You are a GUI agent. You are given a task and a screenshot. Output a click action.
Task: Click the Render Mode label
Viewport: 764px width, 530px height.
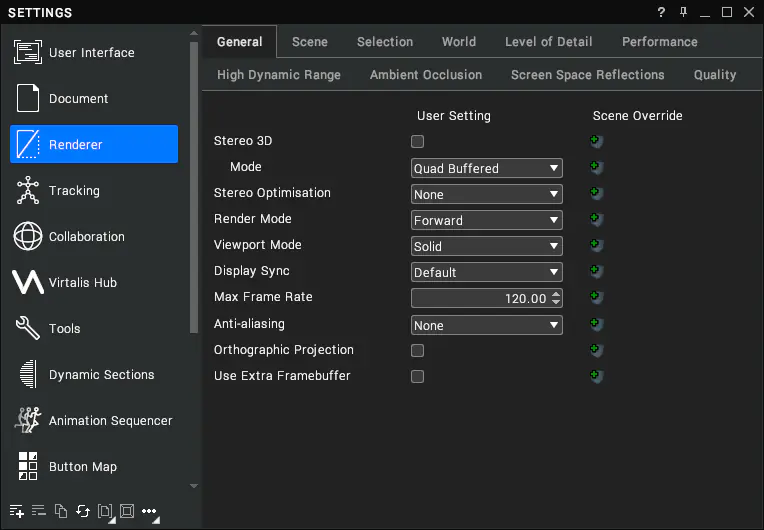coord(252,219)
